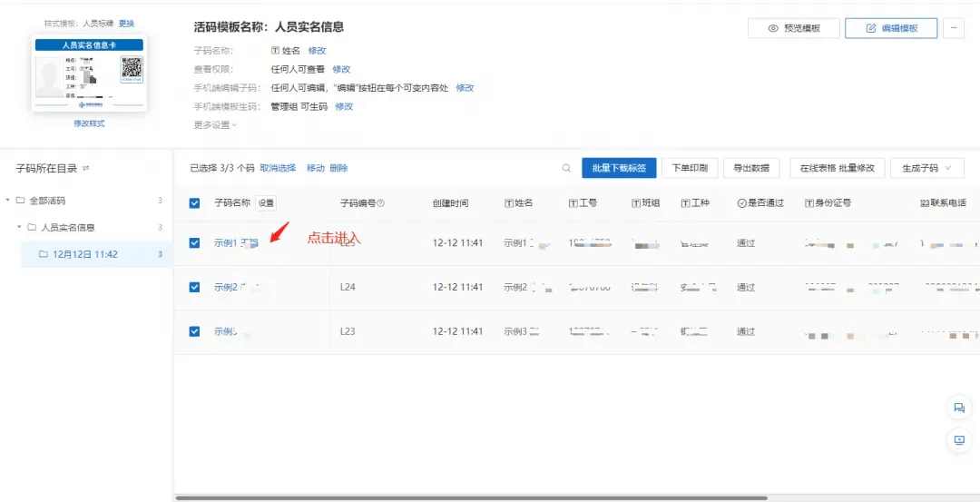The height and width of the screenshot is (502, 980).
Task: Select 人员实名信息 folder in directory tree
Action: (67, 227)
